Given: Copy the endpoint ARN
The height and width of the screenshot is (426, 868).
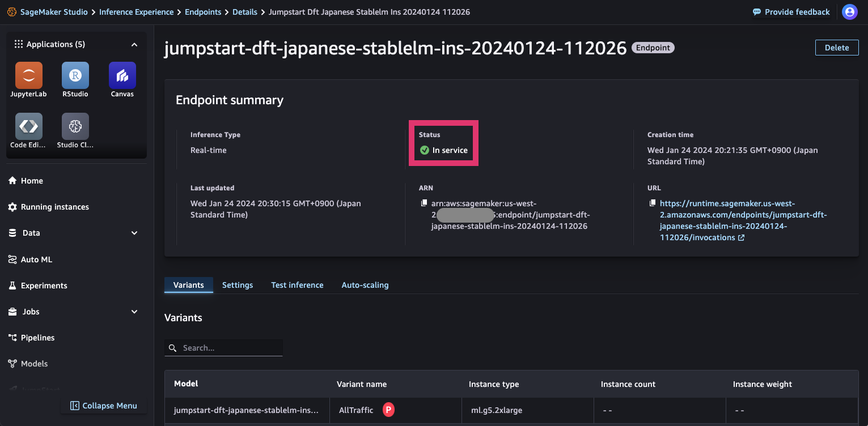Looking at the screenshot, I should 423,202.
